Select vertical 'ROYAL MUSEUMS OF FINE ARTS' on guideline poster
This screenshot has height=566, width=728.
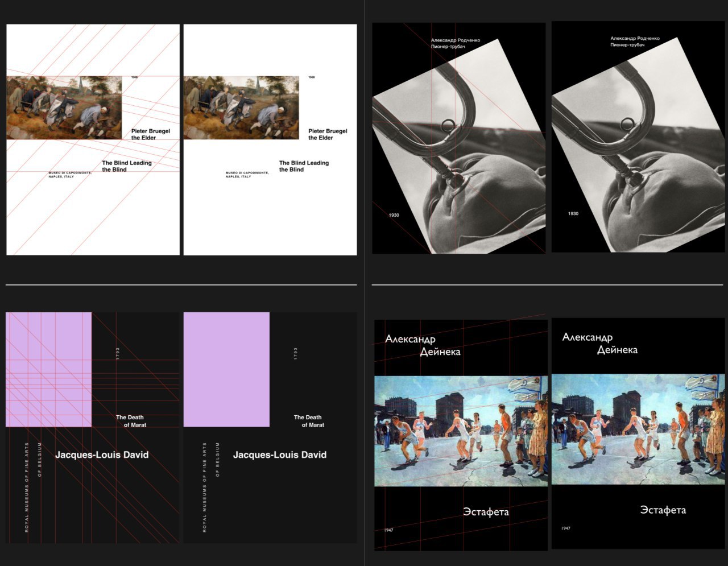click(27, 487)
